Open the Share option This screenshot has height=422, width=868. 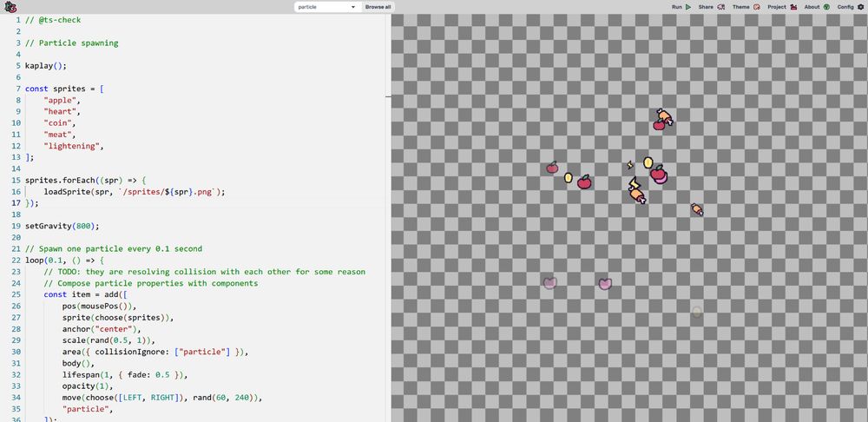pyautogui.click(x=712, y=7)
